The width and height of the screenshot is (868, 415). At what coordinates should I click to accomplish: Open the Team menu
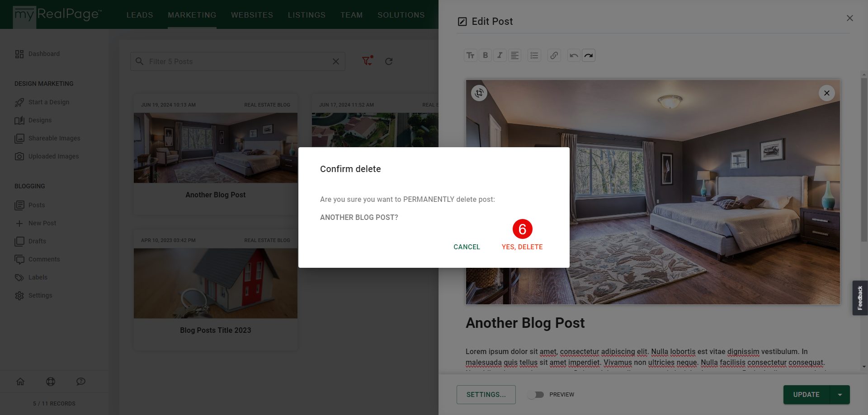pyautogui.click(x=351, y=15)
